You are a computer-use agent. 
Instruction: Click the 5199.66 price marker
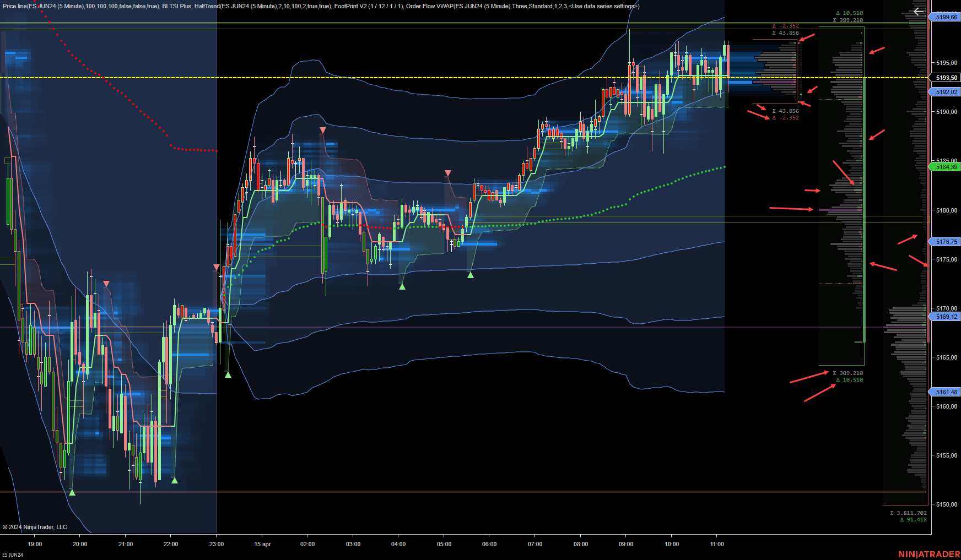click(x=946, y=17)
